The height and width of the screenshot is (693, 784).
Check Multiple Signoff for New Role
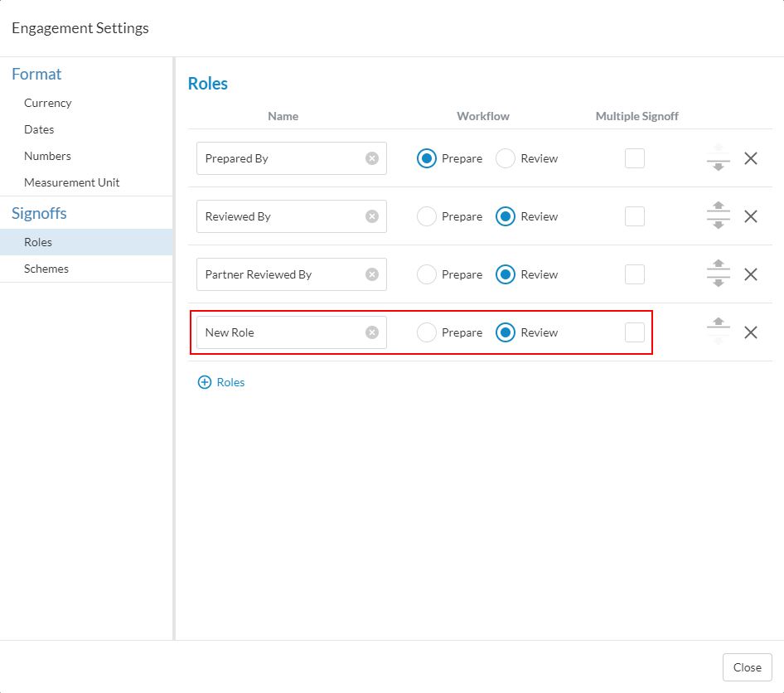635,332
